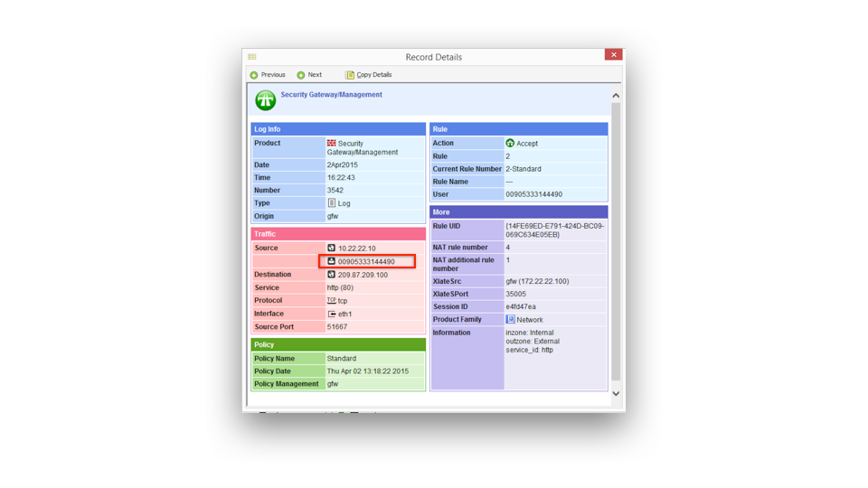This screenshot has height=488, width=868.
Task: Click the destination 209.87.209.100 host icon
Action: point(331,275)
